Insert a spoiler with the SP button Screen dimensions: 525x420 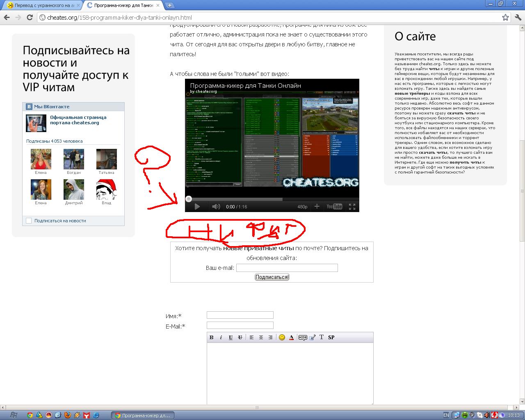(331, 337)
